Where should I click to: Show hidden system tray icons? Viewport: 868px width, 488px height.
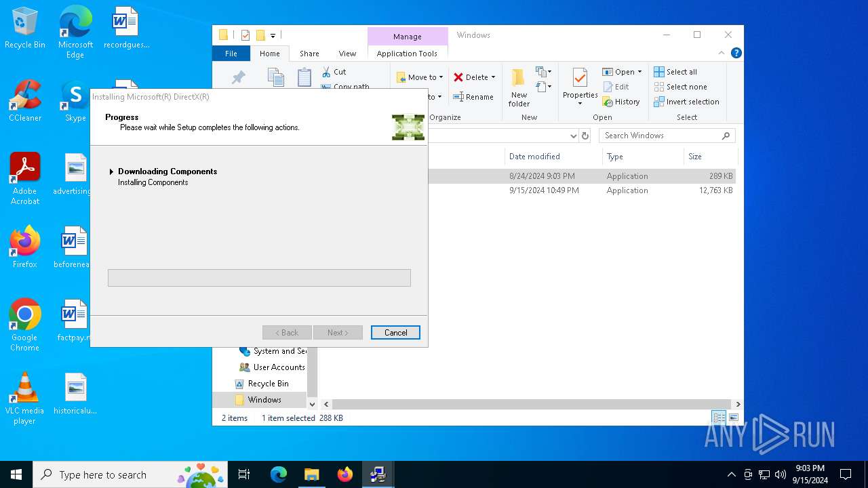click(731, 474)
